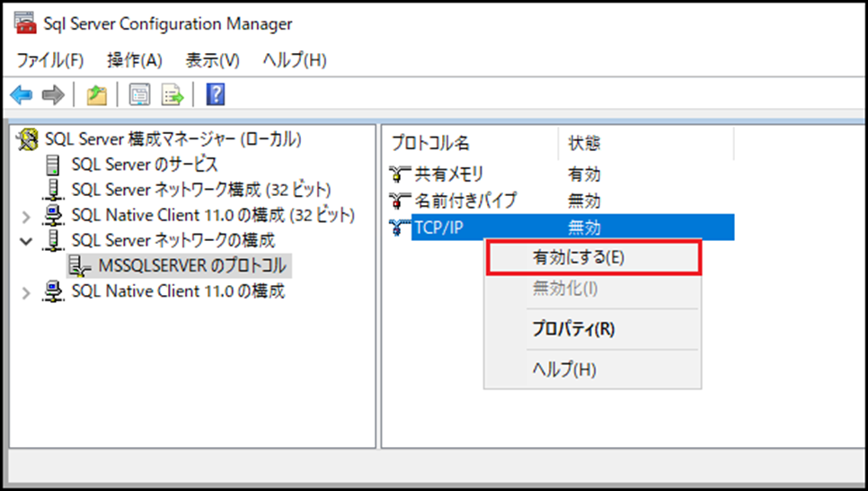Sort by the 状態 column header
The height and width of the screenshot is (491, 868).
click(x=646, y=143)
